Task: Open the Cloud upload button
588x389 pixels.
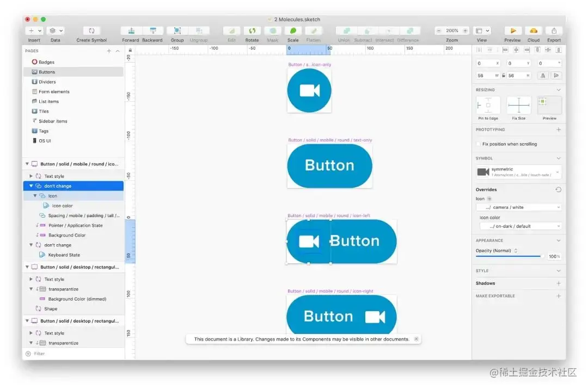Action: (533, 30)
